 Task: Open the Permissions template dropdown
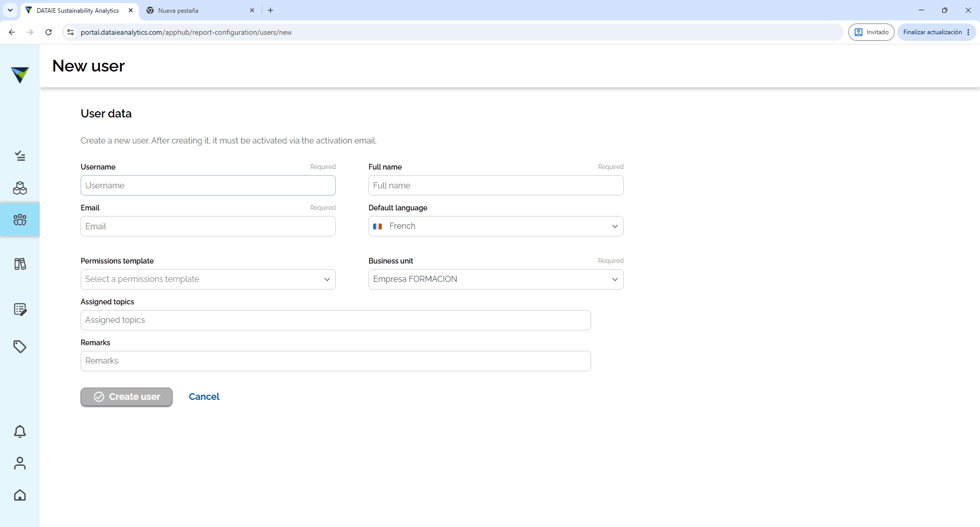[208, 279]
